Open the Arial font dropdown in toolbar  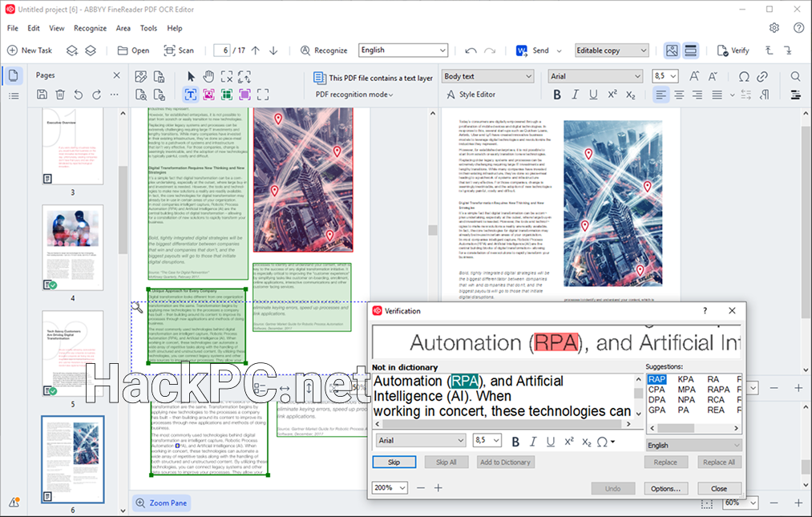pos(596,76)
